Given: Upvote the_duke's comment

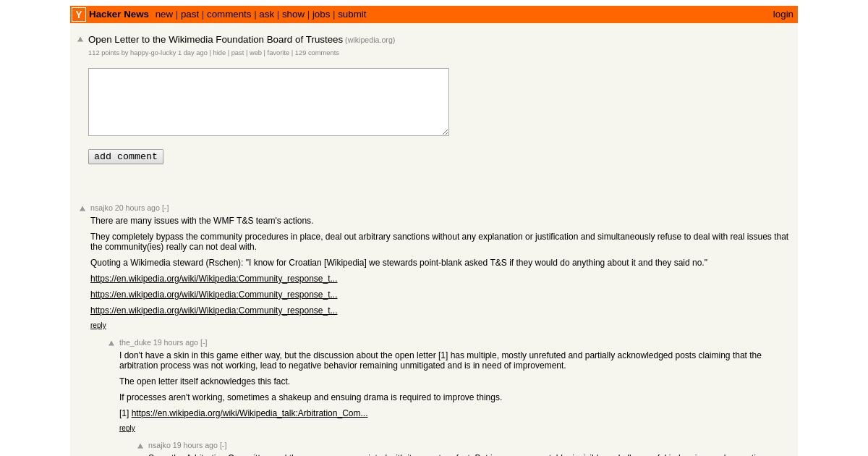Looking at the screenshot, I should (x=111, y=343).
